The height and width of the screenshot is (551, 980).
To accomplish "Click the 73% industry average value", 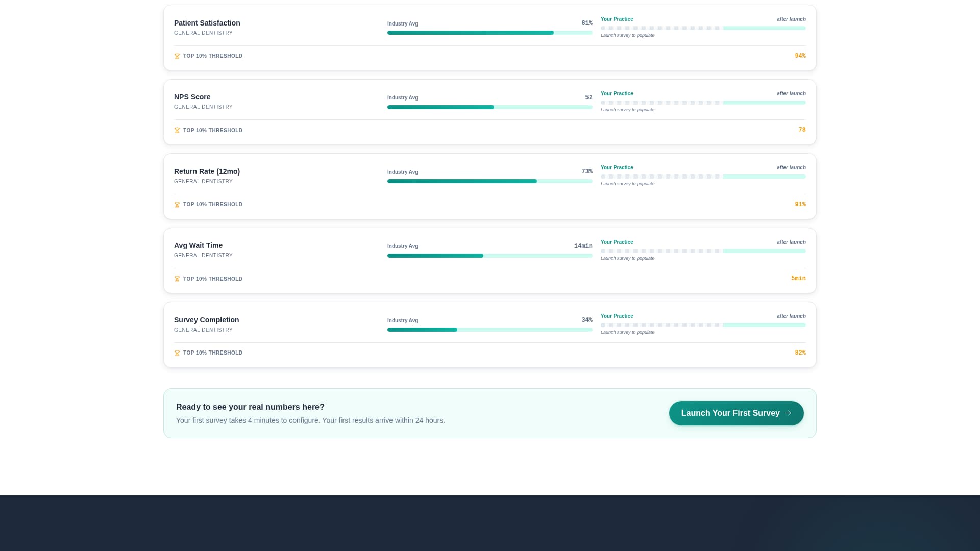I will [587, 172].
